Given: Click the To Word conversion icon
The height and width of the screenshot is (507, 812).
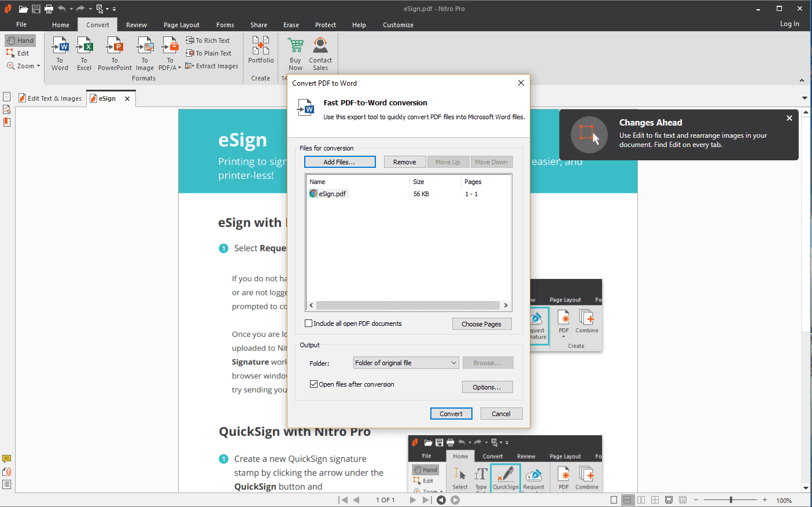Looking at the screenshot, I should click(60, 47).
